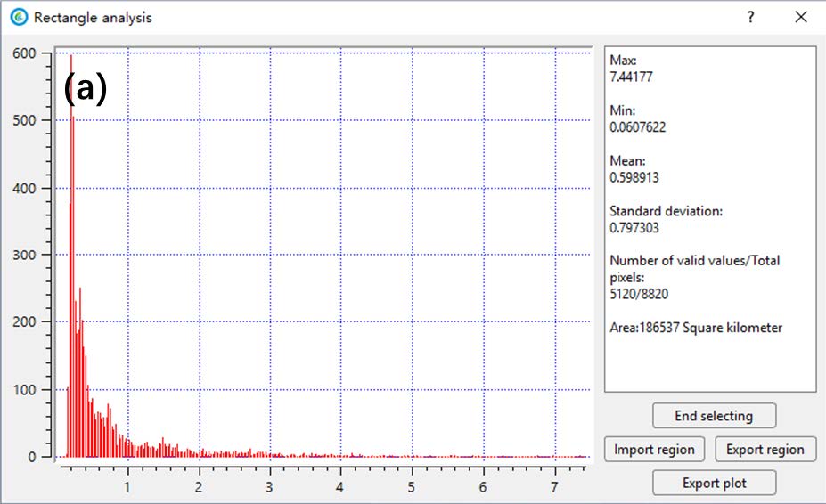
Task: Export the histogram via Export plot
Action: (x=714, y=483)
